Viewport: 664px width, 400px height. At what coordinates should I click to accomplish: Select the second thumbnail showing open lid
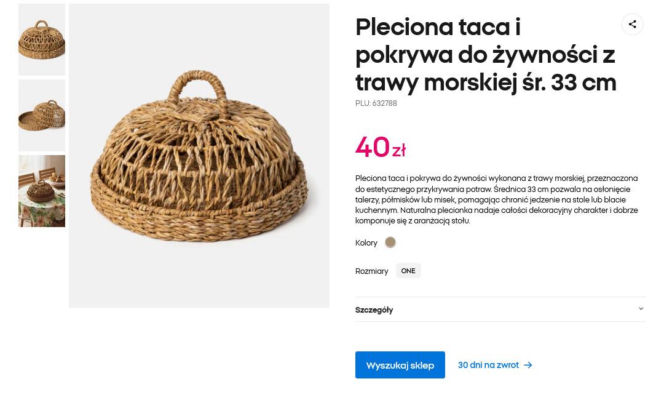pos(42,115)
